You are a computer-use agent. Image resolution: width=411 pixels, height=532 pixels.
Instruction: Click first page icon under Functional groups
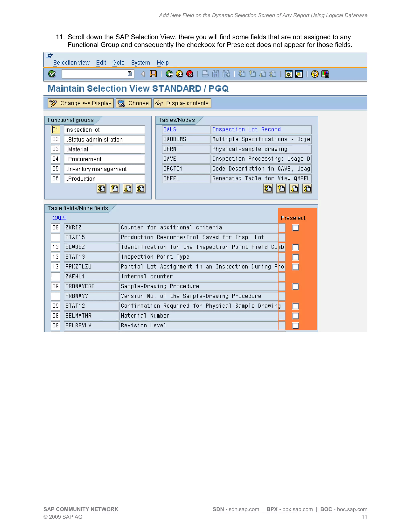click(x=102, y=189)
